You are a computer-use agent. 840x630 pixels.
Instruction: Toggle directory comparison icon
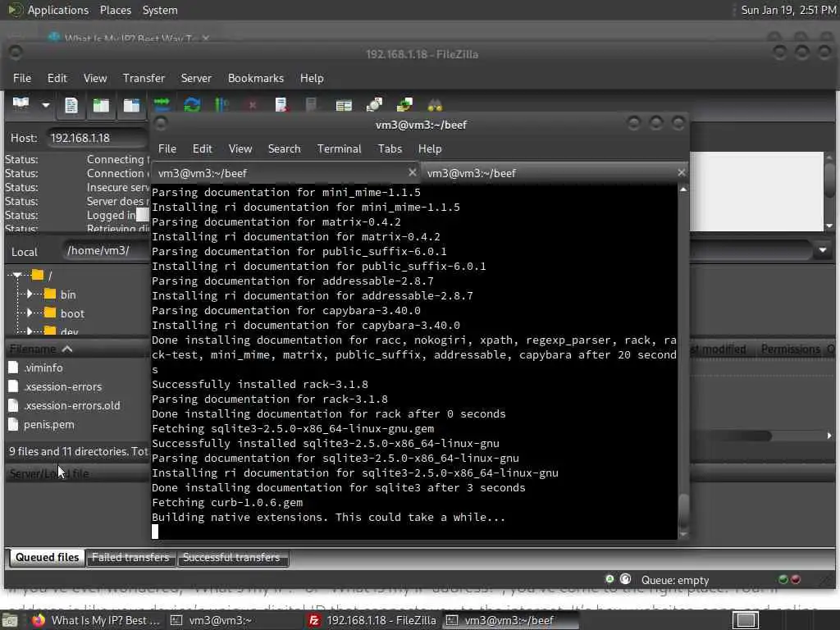coord(374,104)
